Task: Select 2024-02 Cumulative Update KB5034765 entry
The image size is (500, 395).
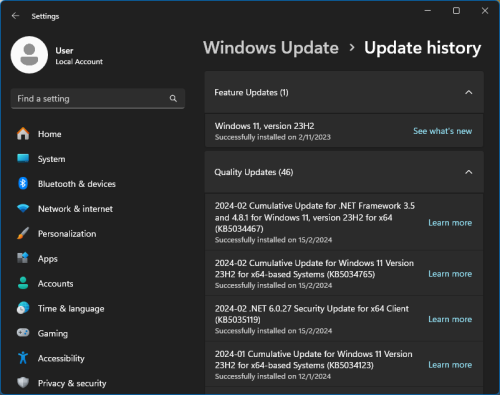Action: (x=344, y=273)
